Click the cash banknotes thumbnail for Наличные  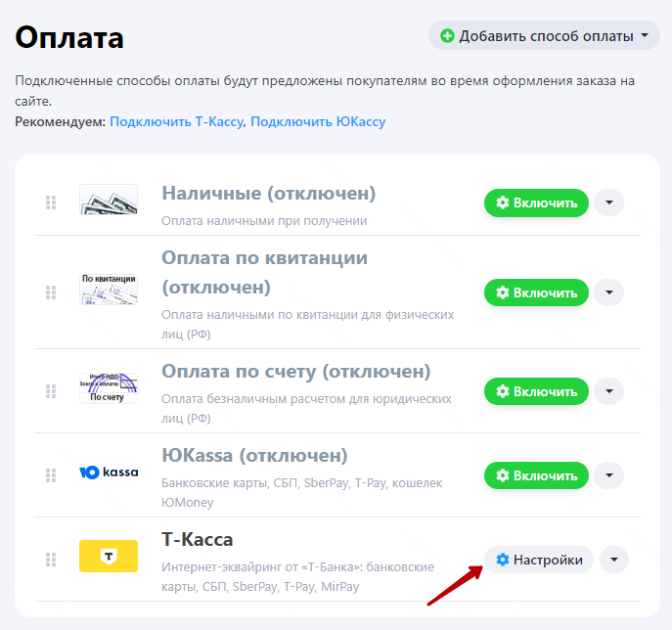tap(109, 200)
